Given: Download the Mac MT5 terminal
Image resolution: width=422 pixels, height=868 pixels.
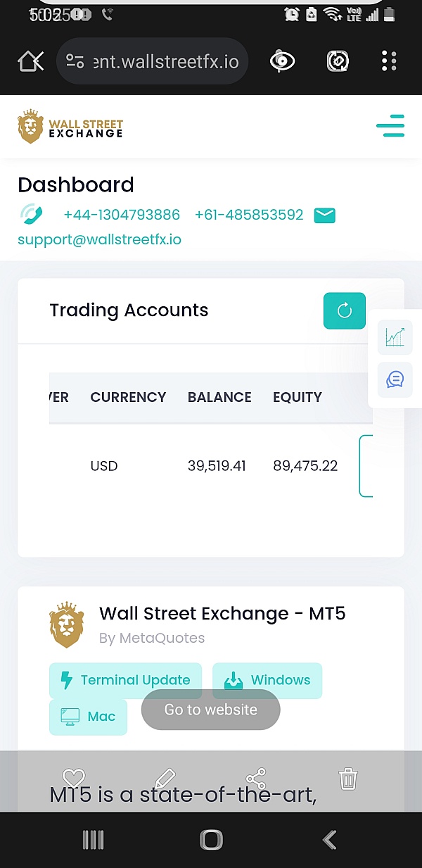Looking at the screenshot, I should pyautogui.click(x=89, y=717).
